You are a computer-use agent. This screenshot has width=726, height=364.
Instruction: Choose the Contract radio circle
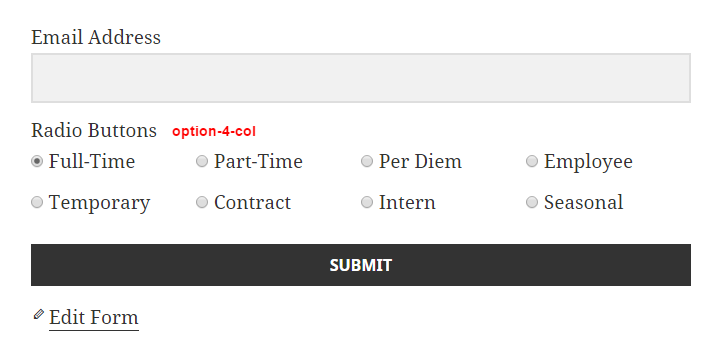point(202,202)
